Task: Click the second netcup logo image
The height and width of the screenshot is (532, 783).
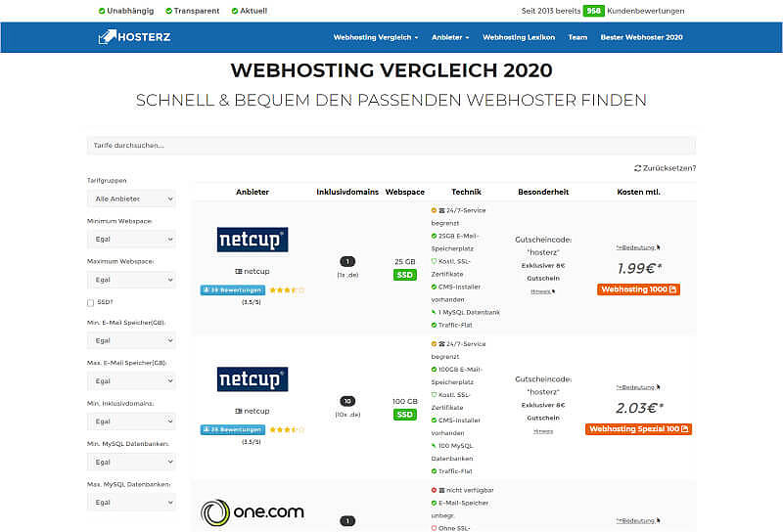Action: click(x=252, y=379)
